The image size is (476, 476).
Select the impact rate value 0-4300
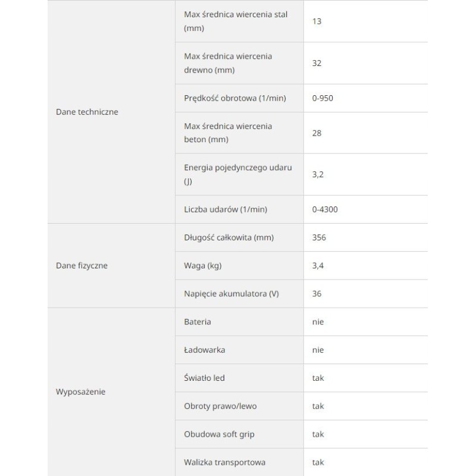point(325,209)
